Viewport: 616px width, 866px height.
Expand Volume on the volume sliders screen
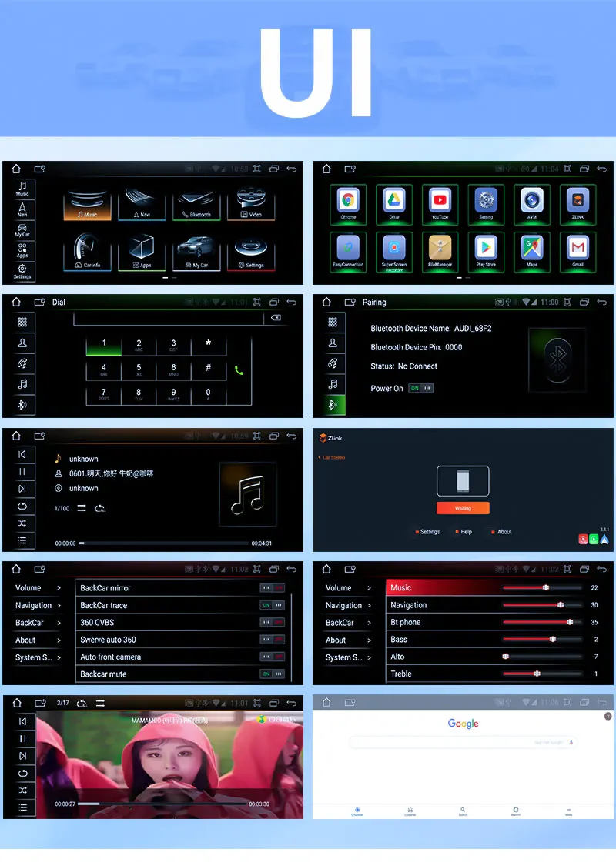[348, 588]
